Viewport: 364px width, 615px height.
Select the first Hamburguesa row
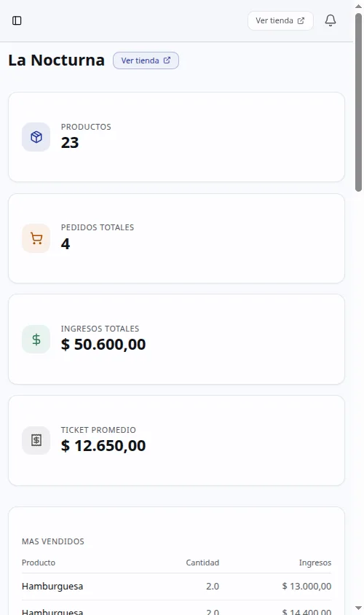(x=176, y=587)
